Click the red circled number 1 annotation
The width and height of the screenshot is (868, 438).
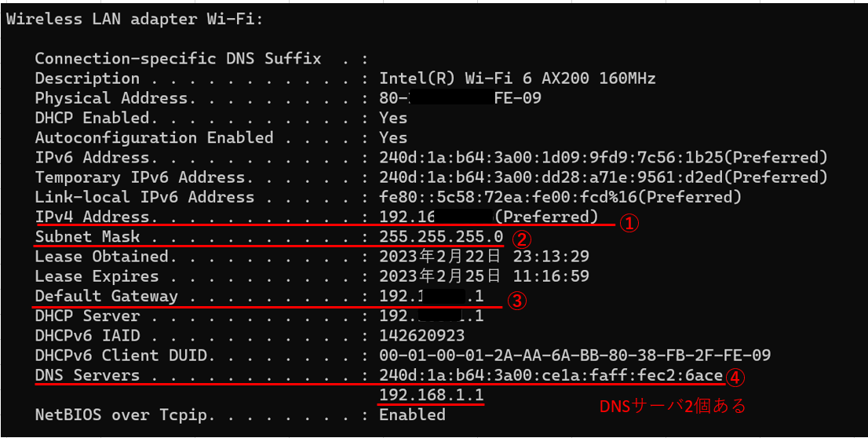pos(629,223)
